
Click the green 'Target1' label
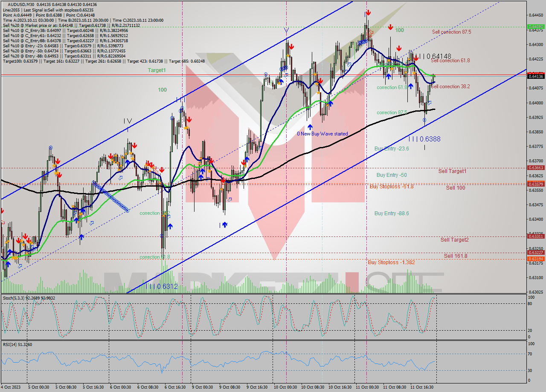157,70
